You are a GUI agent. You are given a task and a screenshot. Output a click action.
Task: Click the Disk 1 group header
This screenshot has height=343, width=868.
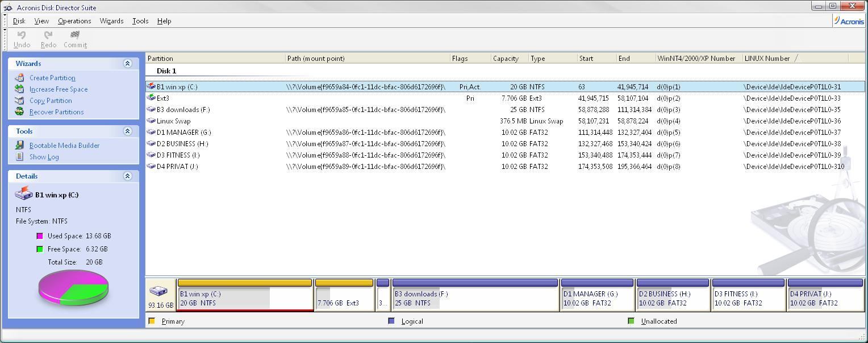pos(166,71)
